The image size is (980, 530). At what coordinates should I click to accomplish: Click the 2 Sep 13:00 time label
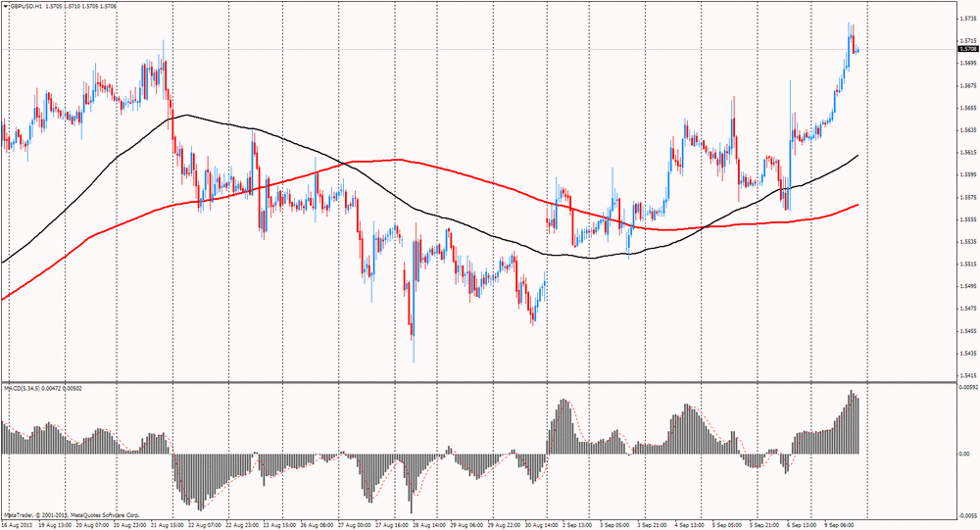click(x=577, y=525)
